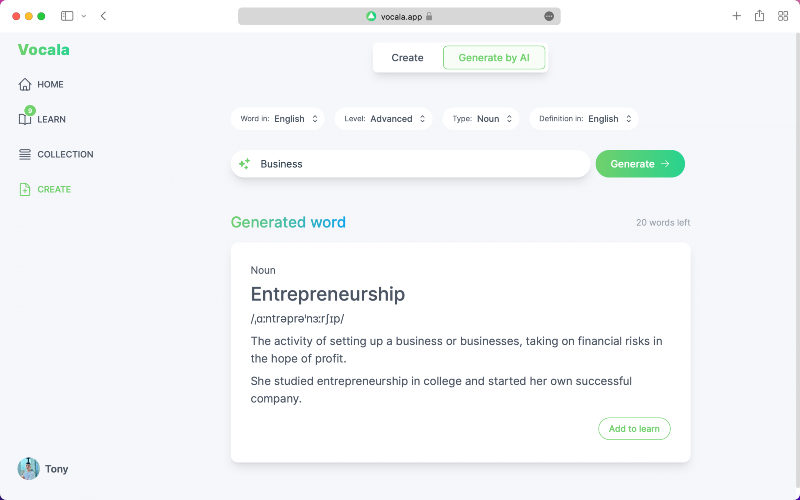Open the Safari share icon
800x500 pixels.
[x=760, y=16]
